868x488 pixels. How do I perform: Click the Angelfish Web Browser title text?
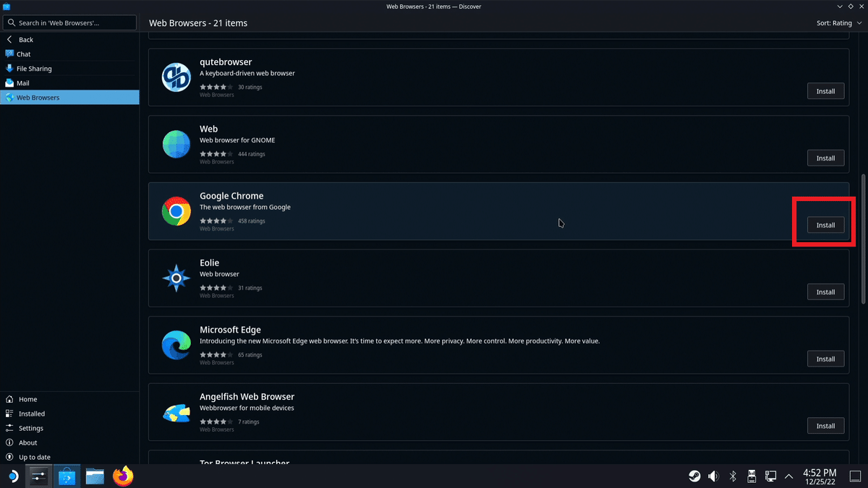point(247,397)
